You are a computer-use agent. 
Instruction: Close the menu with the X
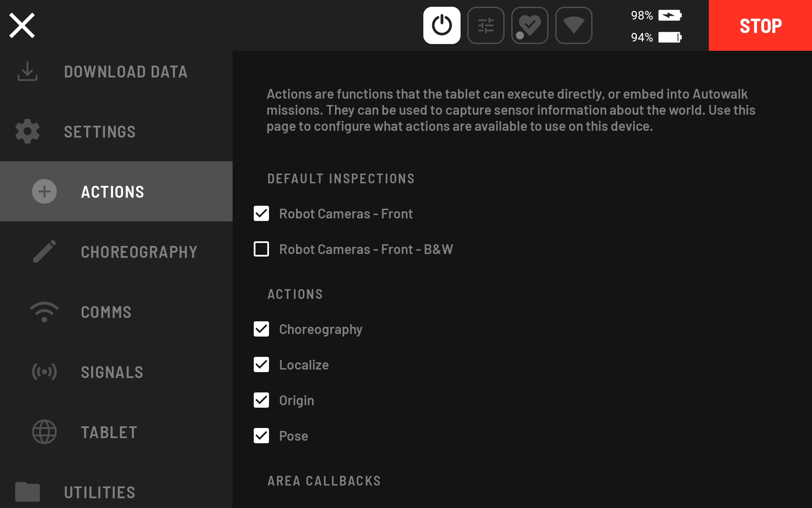pyautogui.click(x=22, y=25)
